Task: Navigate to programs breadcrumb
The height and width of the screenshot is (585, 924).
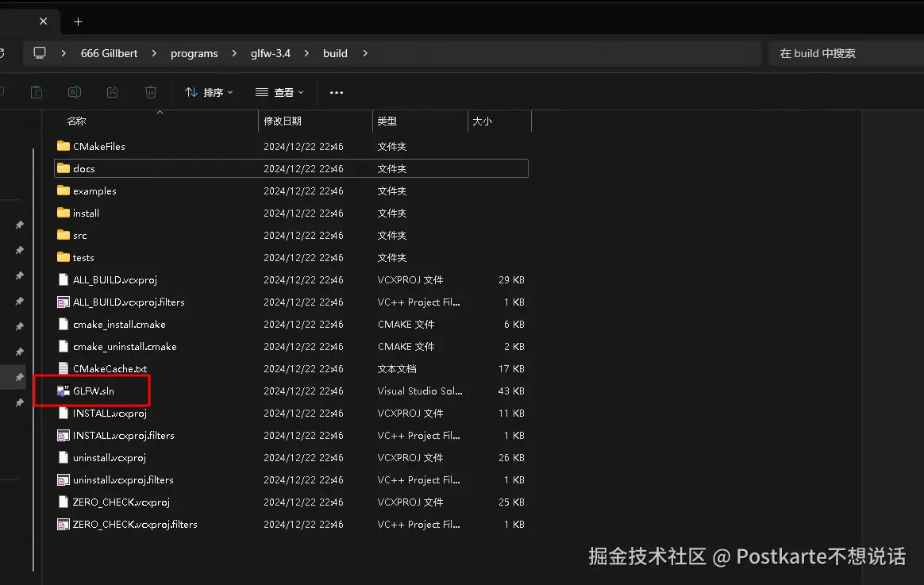Action: click(x=194, y=53)
